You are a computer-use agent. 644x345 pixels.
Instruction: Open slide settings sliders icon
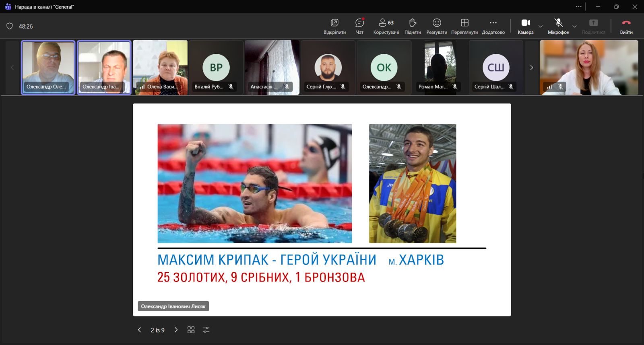206,330
